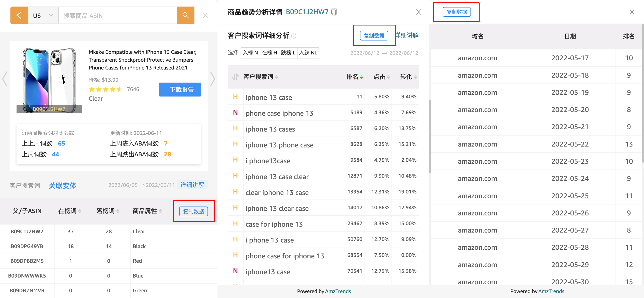Switch to 关联变体 tab
The height and width of the screenshot is (298, 644).
62,186
